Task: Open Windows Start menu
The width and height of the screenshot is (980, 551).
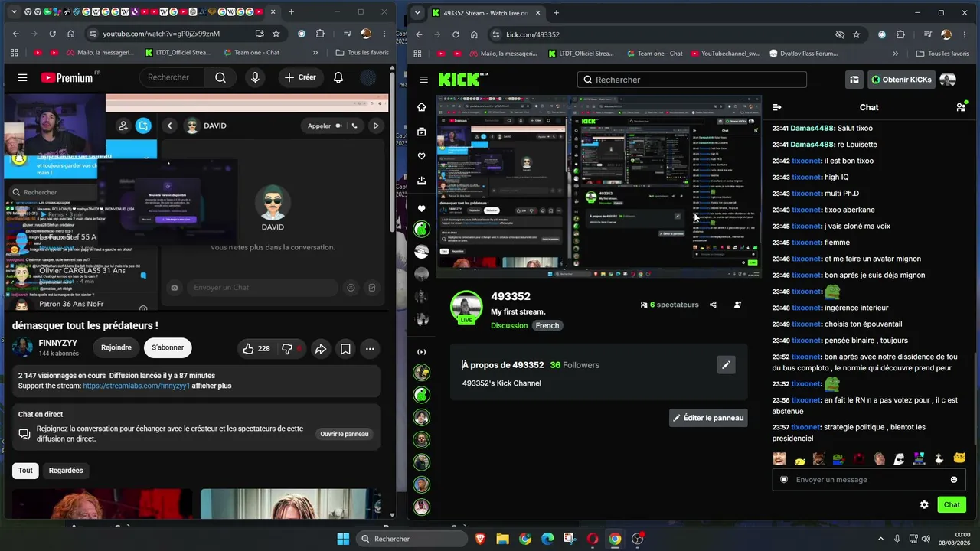Action: click(343, 539)
